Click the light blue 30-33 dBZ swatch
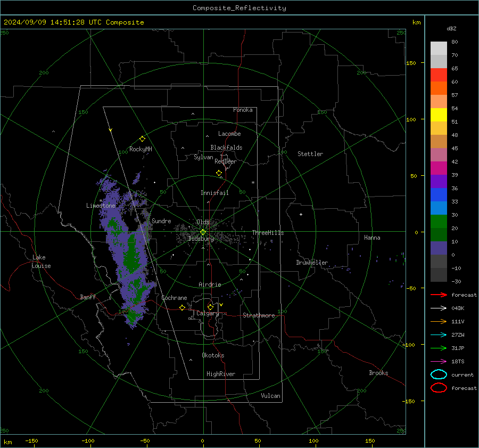This screenshot has height=448, width=479. (439, 208)
